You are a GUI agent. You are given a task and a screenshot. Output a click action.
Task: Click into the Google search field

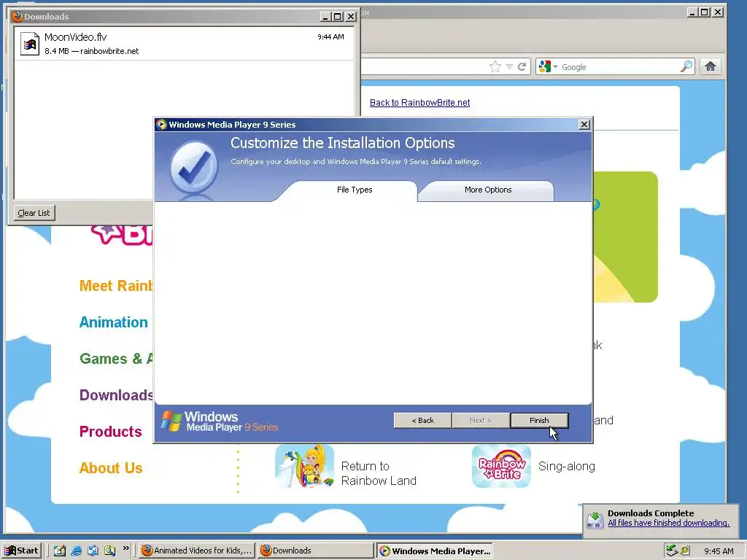(x=619, y=67)
